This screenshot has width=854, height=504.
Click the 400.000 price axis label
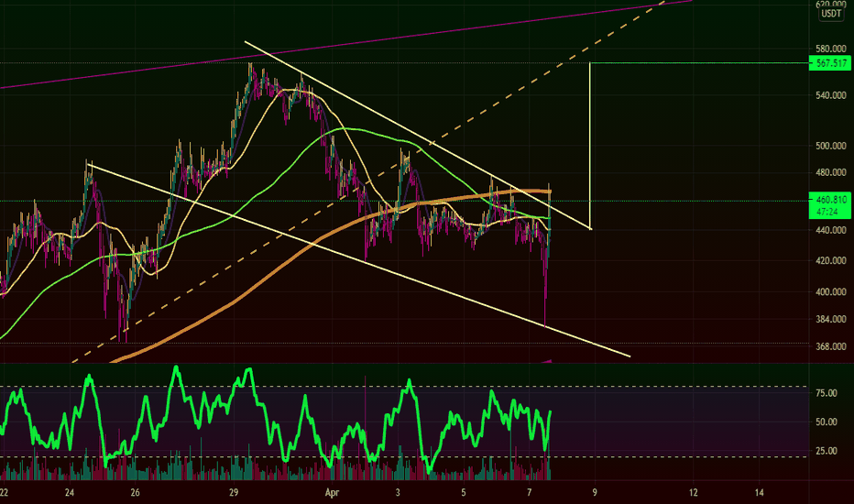(830, 292)
